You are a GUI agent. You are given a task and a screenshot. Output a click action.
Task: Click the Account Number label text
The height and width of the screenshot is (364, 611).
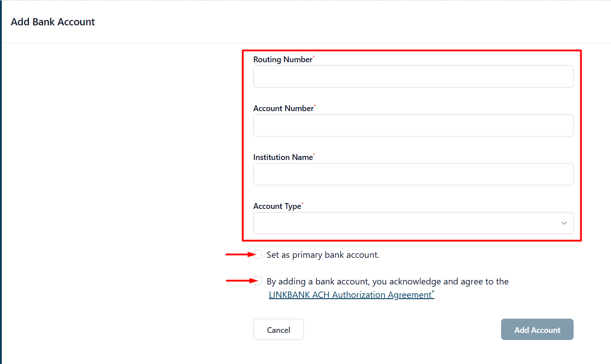[x=283, y=108]
